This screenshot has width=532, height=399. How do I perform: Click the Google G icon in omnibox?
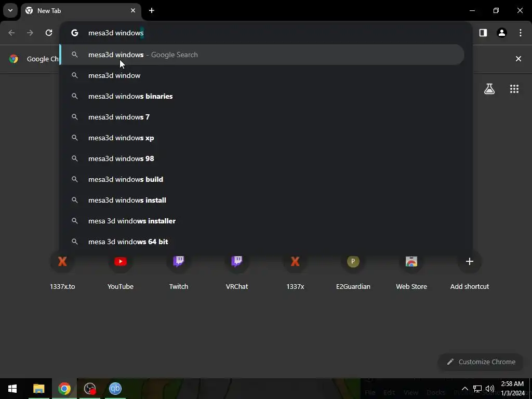pyautogui.click(x=75, y=33)
